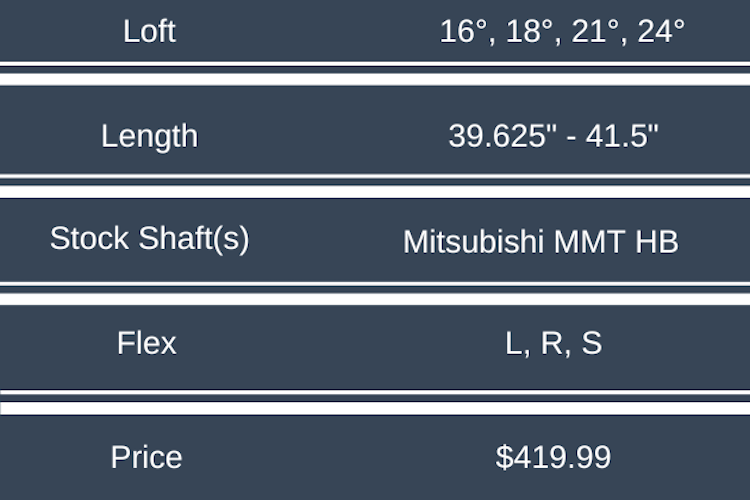The width and height of the screenshot is (750, 500).
Task: Select the 24° loft value
Action: coord(655,31)
